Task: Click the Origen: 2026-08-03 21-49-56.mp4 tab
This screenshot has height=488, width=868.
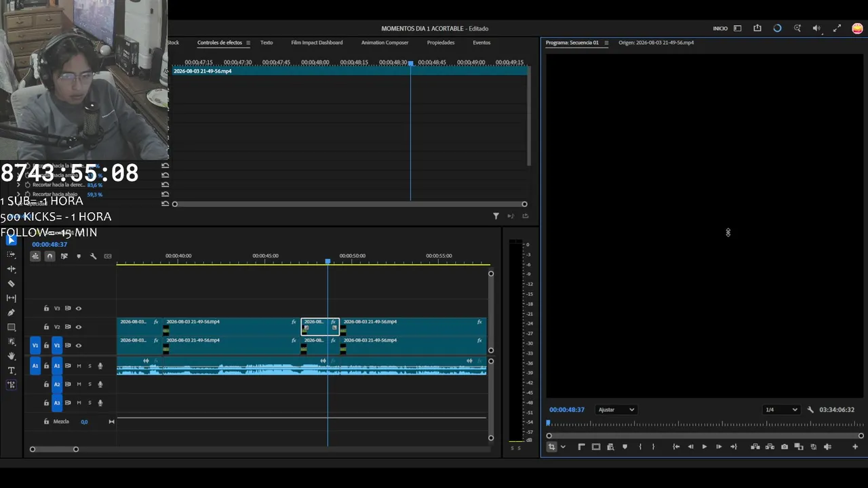Action: click(656, 43)
